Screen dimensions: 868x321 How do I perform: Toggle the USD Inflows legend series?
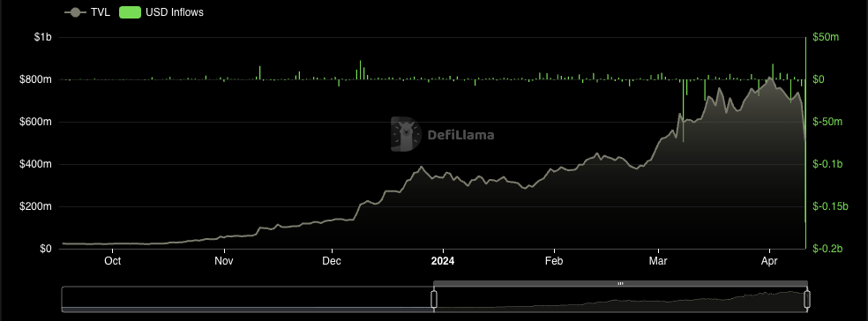pos(161,12)
